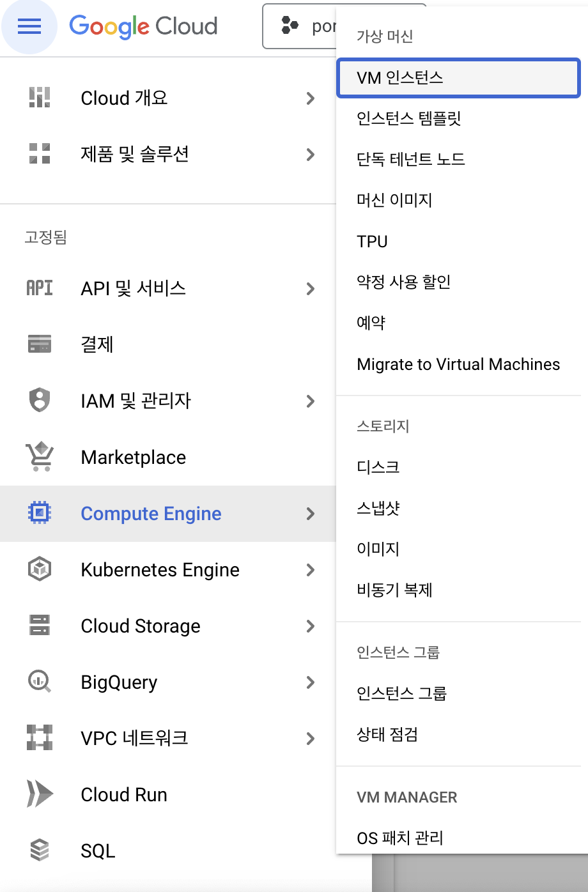This screenshot has width=588, height=892.
Task: Open 머신 이미지 in the submenu
Action: pyautogui.click(x=458, y=201)
